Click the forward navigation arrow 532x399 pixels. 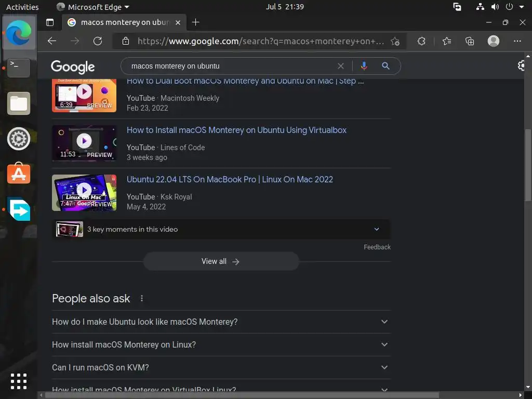point(75,41)
